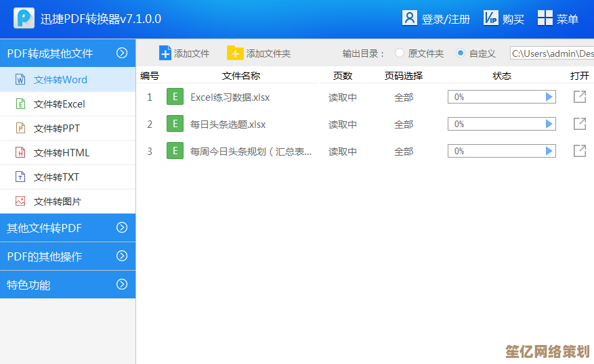594x364 pixels.
Task: Click the VIP icon beside 购买
Action: click(490, 18)
